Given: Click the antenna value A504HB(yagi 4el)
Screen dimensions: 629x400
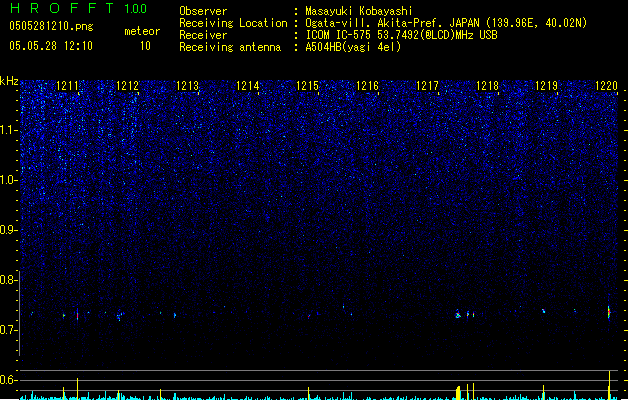Looking at the screenshot, I should 353,47.
